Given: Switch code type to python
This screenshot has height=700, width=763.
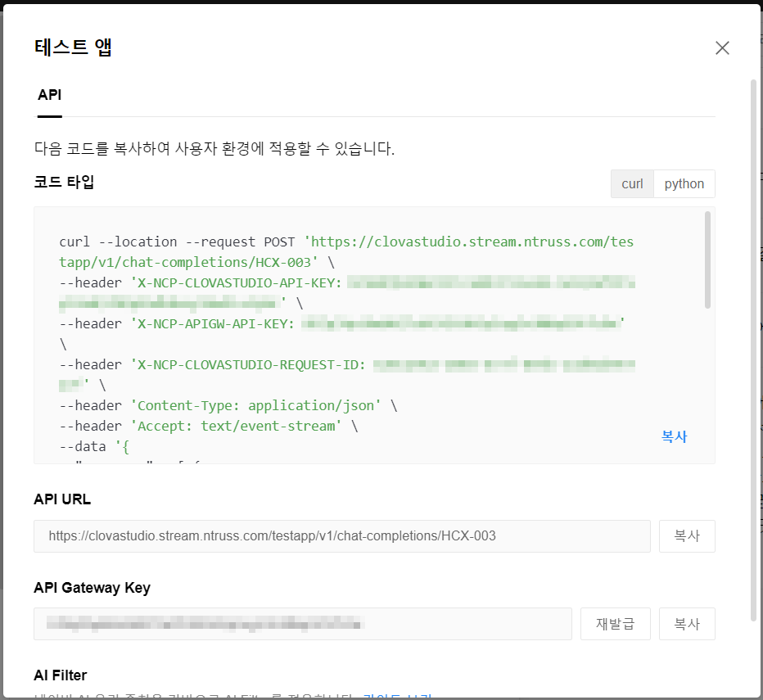Looking at the screenshot, I should [684, 183].
